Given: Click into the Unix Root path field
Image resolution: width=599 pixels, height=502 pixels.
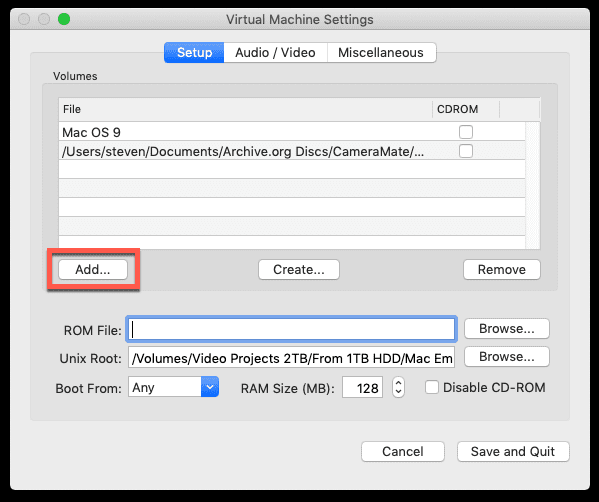Looking at the screenshot, I should point(291,358).
